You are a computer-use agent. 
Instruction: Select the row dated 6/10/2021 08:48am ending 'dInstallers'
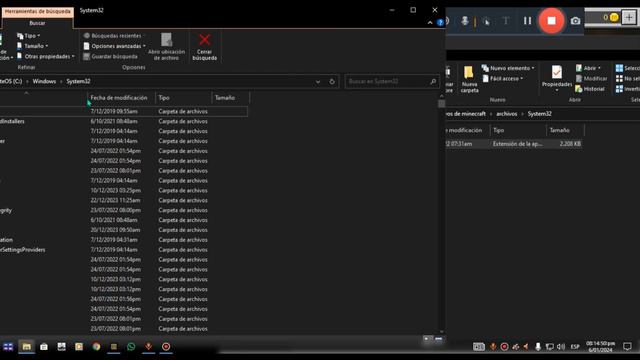pos(123,121)
